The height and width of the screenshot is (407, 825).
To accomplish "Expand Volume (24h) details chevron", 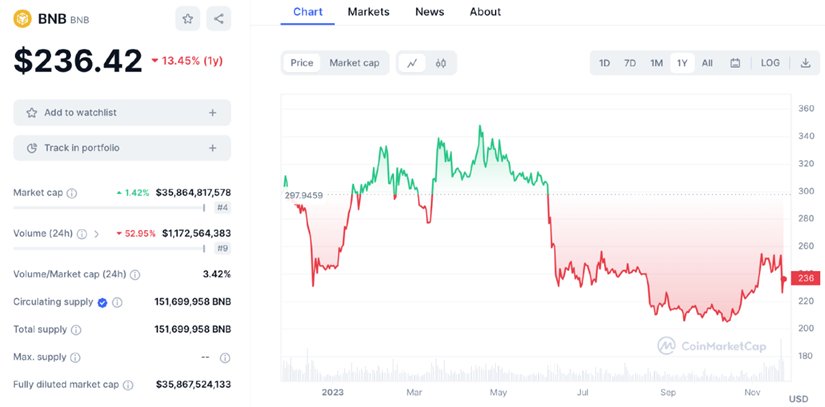I will pyautogui.click(x=96, y=233).
